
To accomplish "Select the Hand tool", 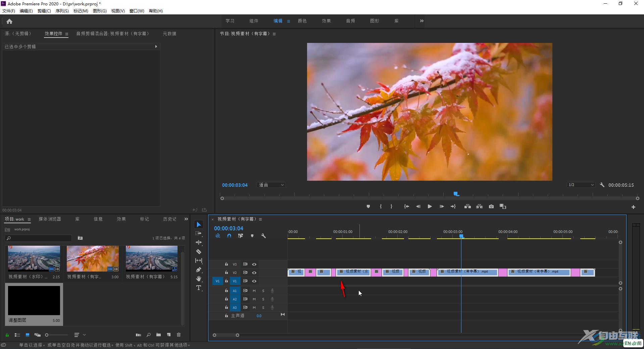I will click(x=199, y=279).
